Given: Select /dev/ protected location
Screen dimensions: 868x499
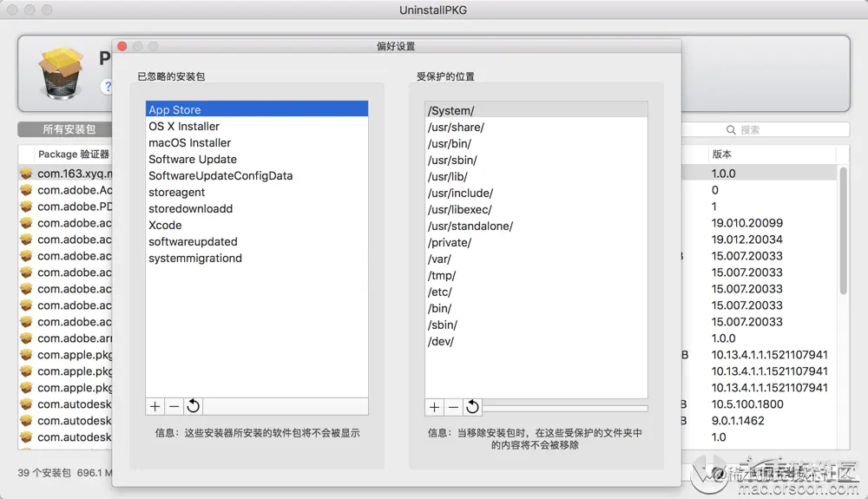Looking at the screenshot, I should click(x=536, y=341).
